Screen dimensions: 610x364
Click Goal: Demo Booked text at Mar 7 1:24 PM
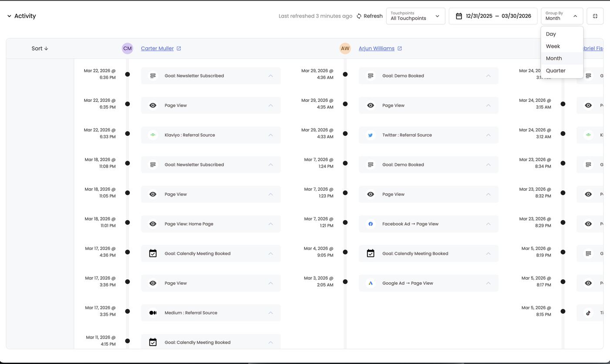point(403,165)
